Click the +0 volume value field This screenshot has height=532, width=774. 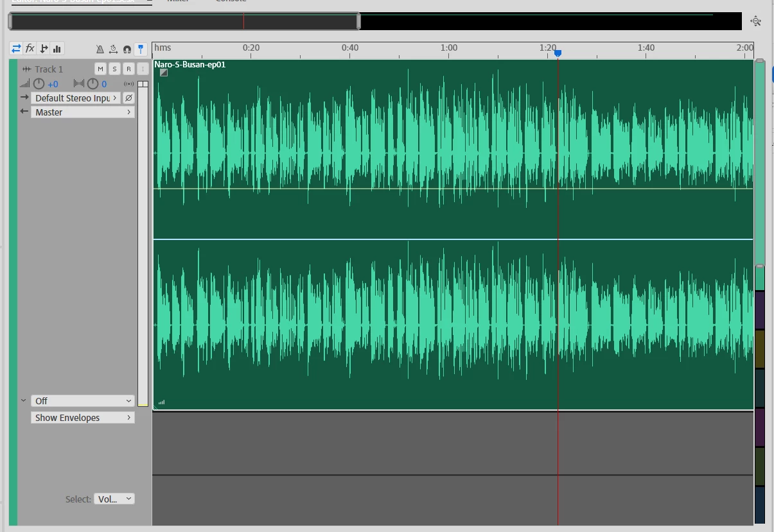tap(53, 84)
